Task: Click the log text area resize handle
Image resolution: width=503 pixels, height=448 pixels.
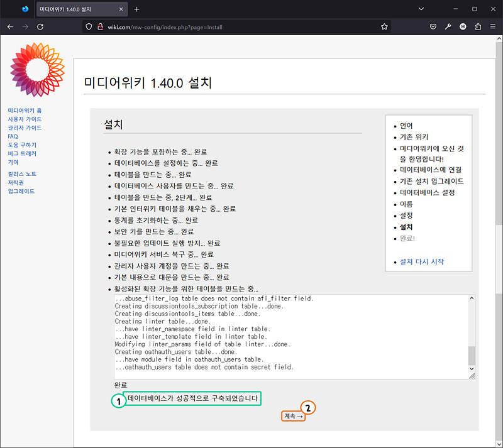Action: tap(472, 376)
